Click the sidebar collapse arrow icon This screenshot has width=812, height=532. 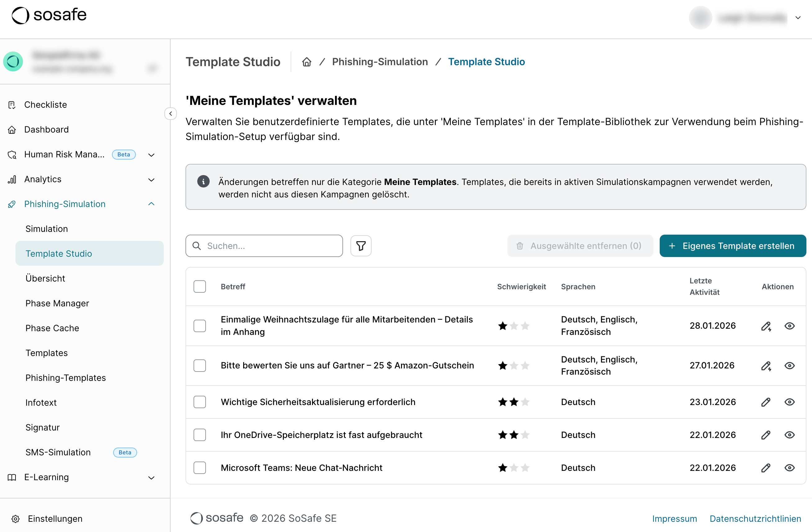pos(171,114)
